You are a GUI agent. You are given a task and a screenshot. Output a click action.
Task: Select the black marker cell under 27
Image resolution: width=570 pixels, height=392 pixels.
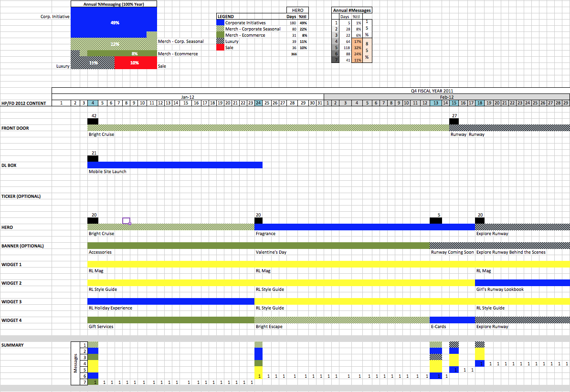tap(454, 122)
